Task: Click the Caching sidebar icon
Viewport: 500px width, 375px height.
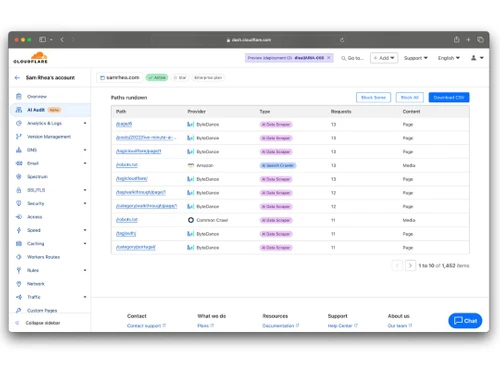Action: (19, 244)
